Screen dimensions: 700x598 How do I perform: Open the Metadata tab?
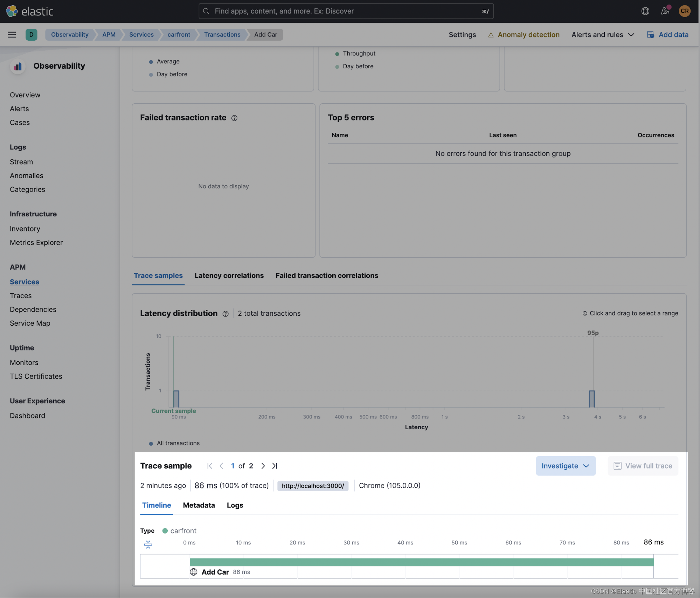[x=199, y=505]
